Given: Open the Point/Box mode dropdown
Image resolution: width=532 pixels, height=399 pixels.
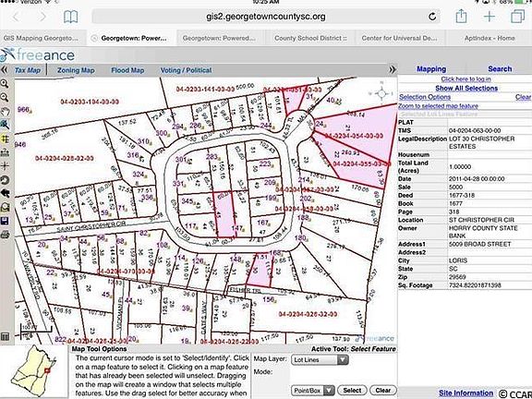Looking at the screenshot, I should click(313, 390).
